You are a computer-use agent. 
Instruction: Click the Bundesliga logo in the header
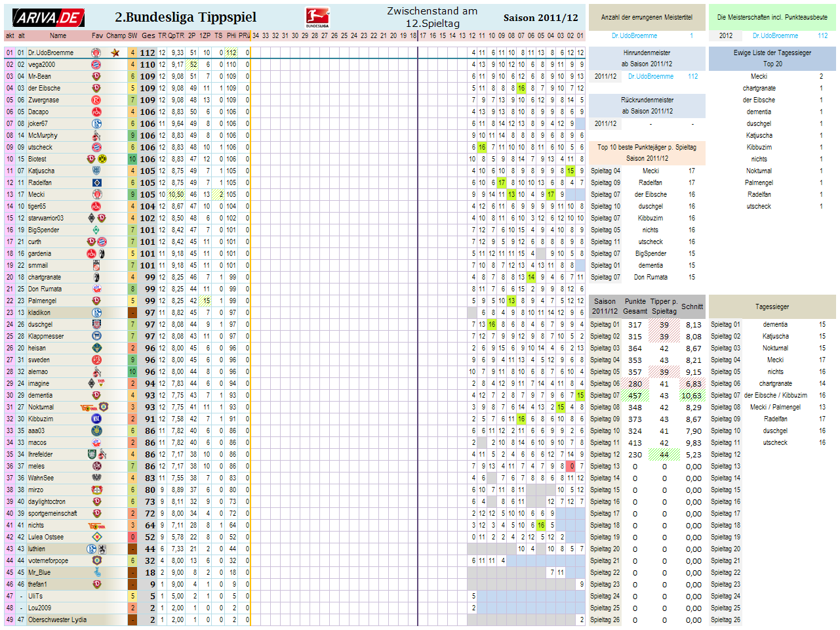pos(317,18)
